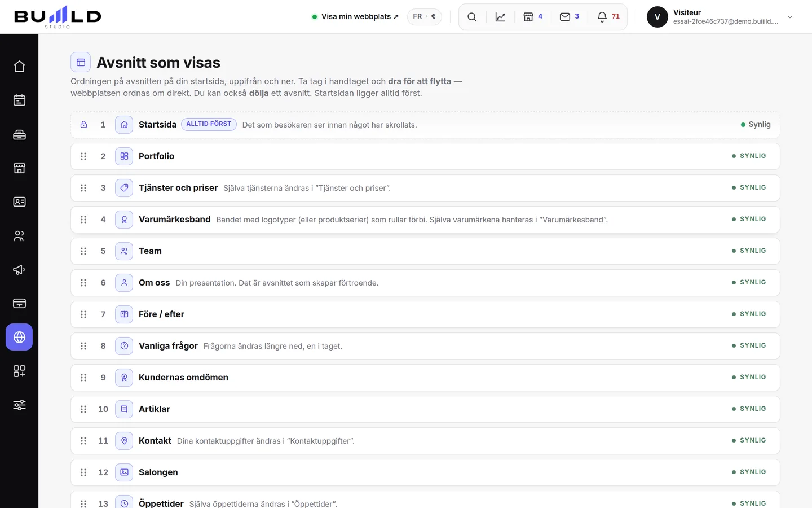
Task: Toggle visibility of Vanliga frågor section
Action: click(x=749, y=345)
